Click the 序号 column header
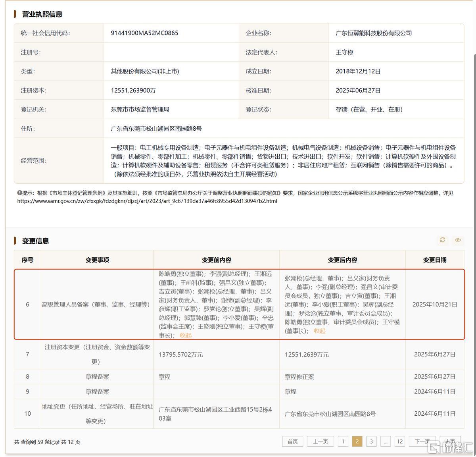This screenshot has height=457, width=476. click(27, 260)
